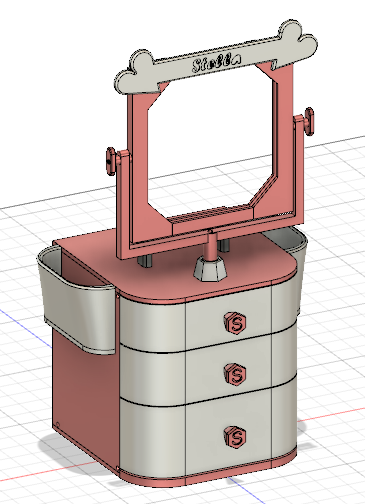Pick the S knob on top drawer
Screen dimensions: 365x504
coord(235,323)
